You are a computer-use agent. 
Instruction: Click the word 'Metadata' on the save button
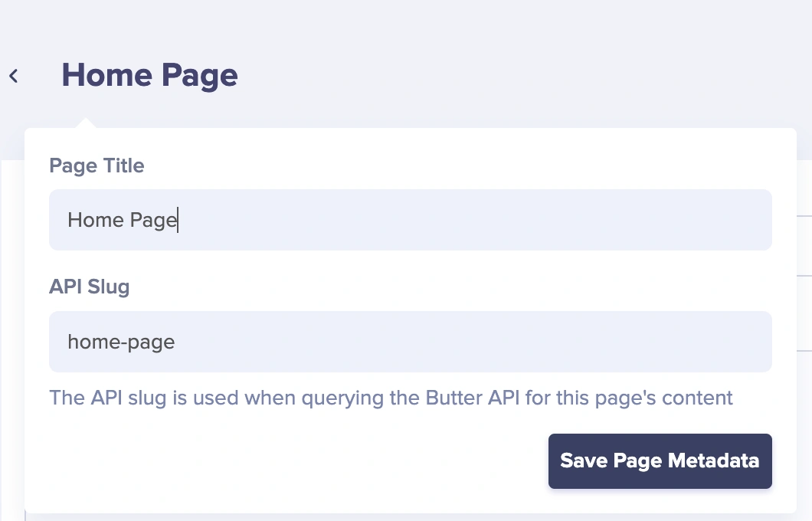click(714, 460)
